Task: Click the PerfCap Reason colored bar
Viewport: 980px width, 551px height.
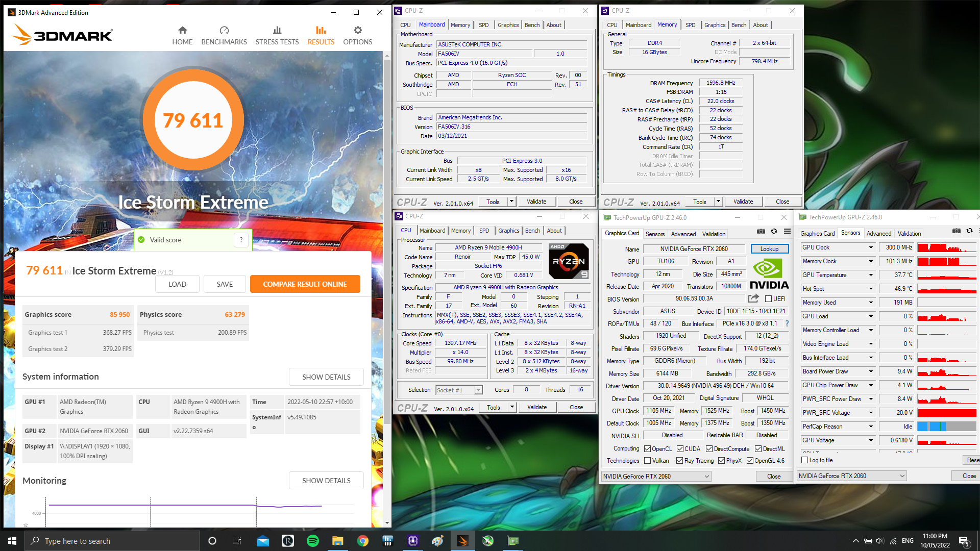Action: 947,427
